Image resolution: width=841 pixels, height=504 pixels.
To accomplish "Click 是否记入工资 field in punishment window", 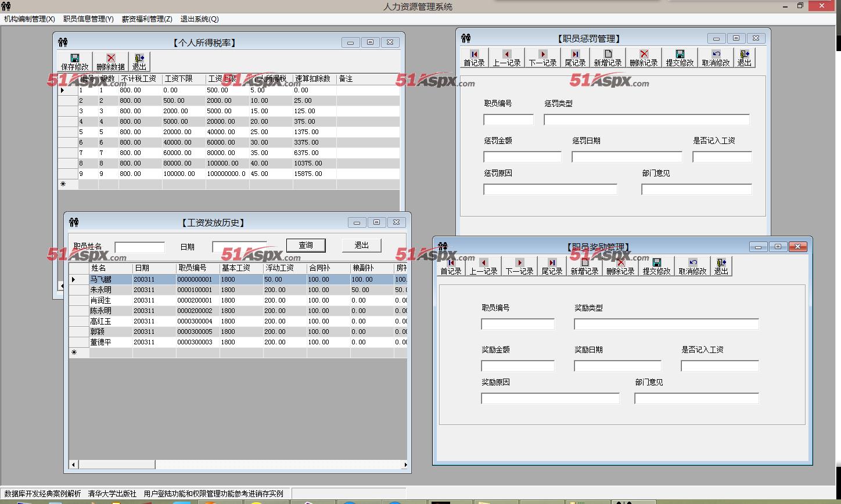I will (x=723, y=157).
